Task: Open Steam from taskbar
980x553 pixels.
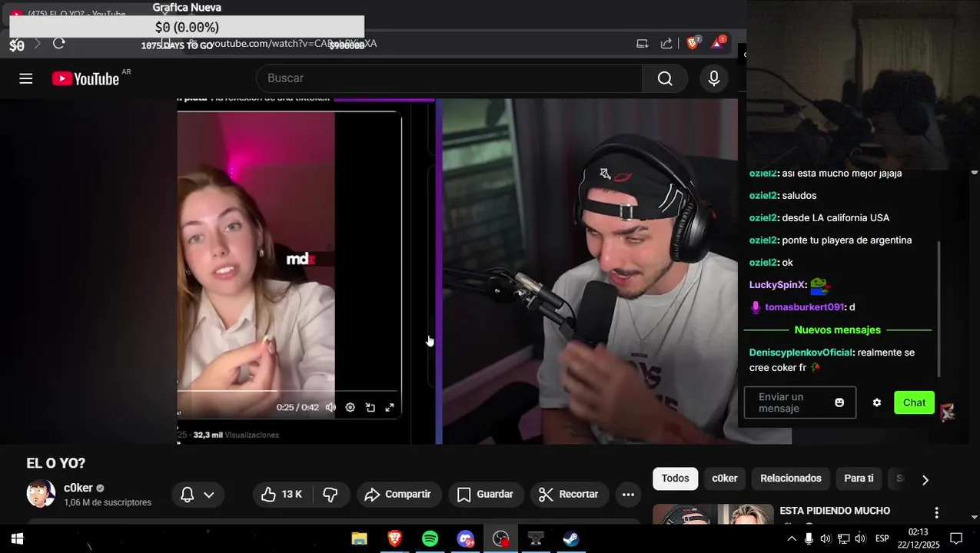Action: point(571,539)
